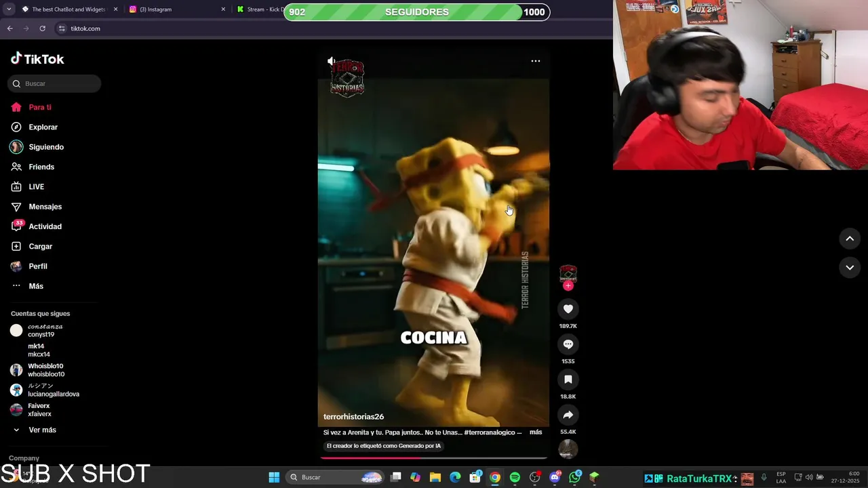Open the volume icon in system tray

click(809, 477)
